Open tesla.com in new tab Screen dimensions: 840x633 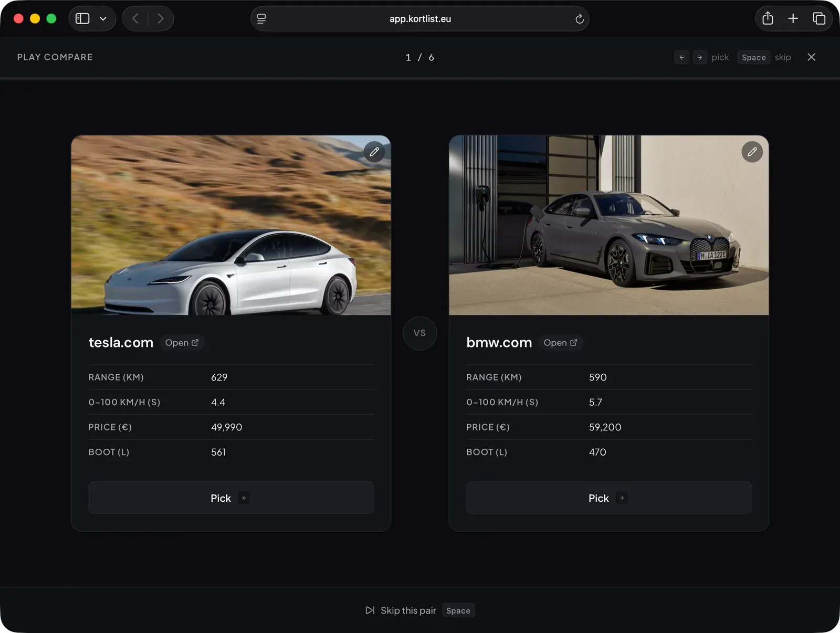(x=182, y=343)
